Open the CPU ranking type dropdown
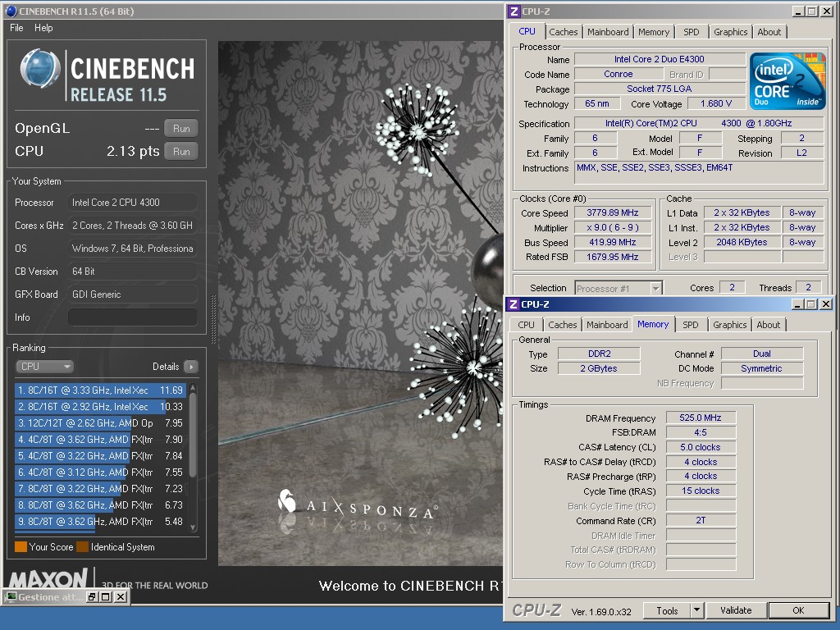 pos(44,367)
